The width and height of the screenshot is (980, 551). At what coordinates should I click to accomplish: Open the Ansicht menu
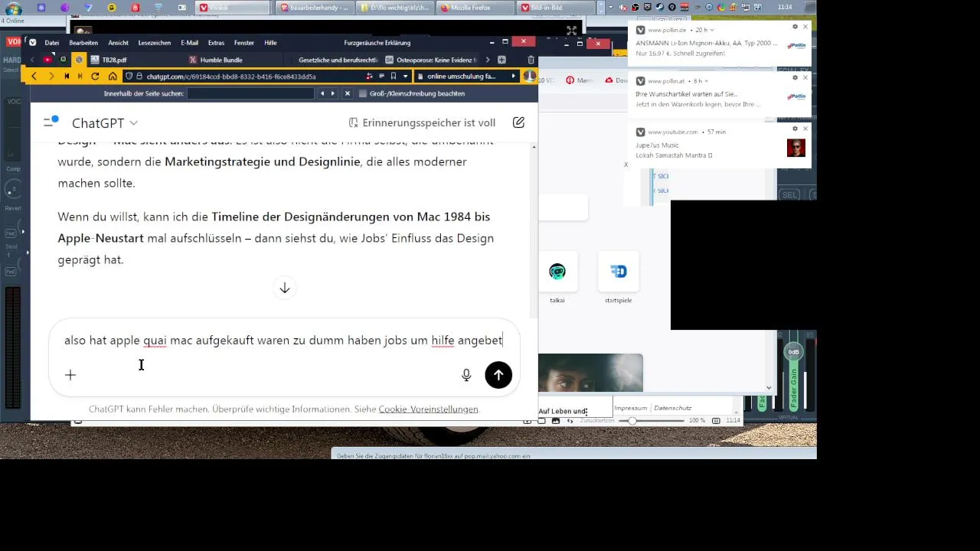point(118,43)
